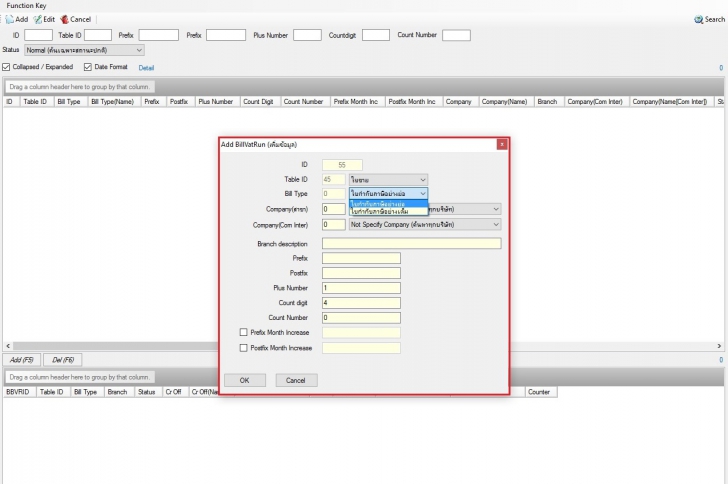Open Company(Com Inter) Not Specify dropdown

(x=425, y=224)
